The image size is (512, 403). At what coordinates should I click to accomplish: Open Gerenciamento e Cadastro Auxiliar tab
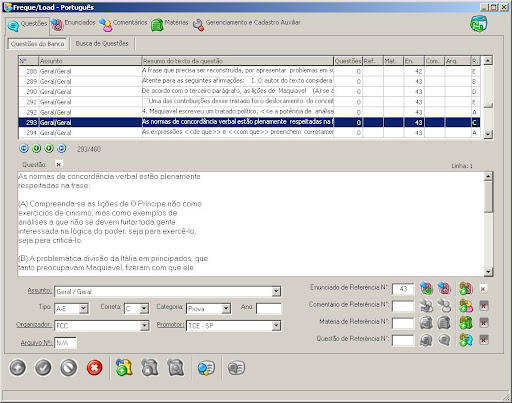pyautogui.click(x=247, y=24)
